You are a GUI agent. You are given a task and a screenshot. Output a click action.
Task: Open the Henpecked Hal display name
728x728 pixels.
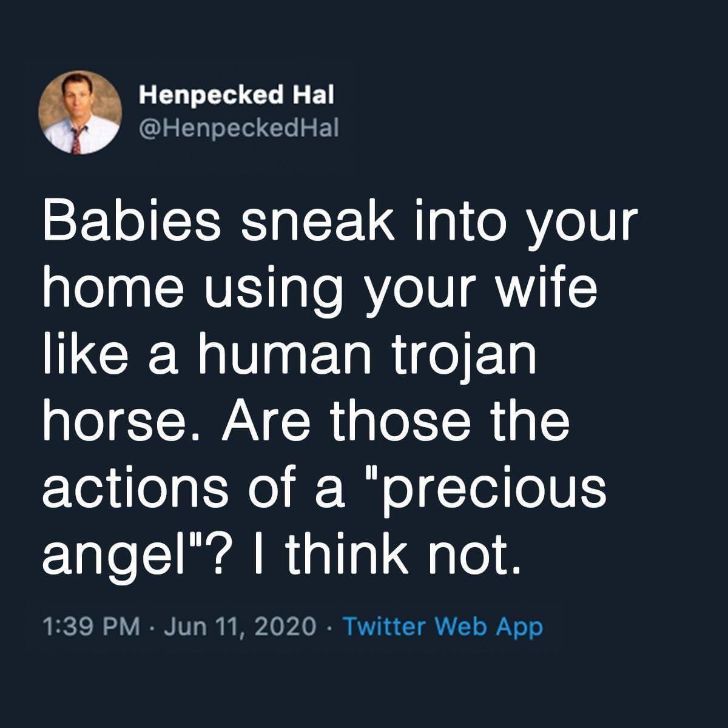click(x=237, y=95)
